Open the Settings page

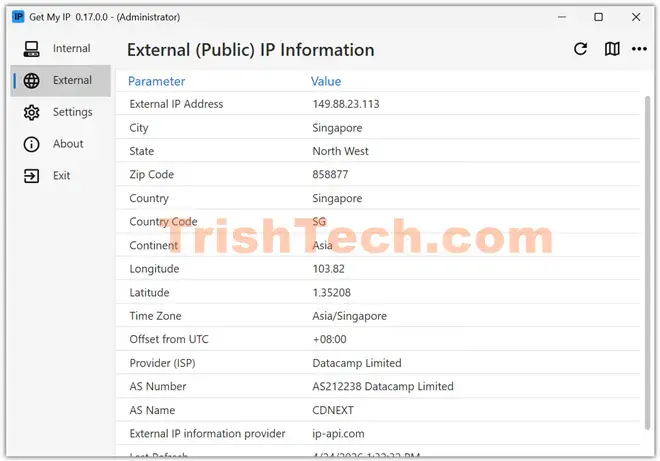pos(72,112)
